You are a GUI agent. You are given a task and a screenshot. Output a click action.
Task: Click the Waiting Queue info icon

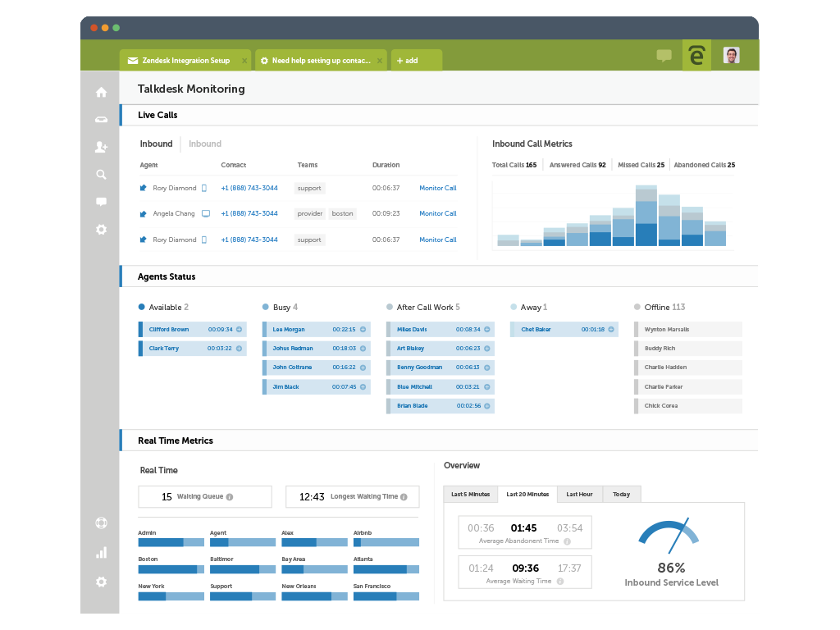pyautogui.click(x=230, y=497)
